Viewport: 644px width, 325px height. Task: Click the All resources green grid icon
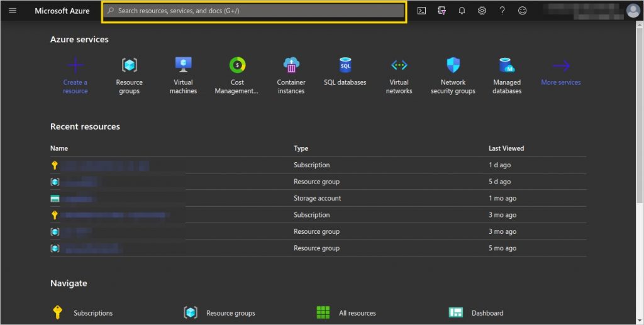[x=323, y=312]
